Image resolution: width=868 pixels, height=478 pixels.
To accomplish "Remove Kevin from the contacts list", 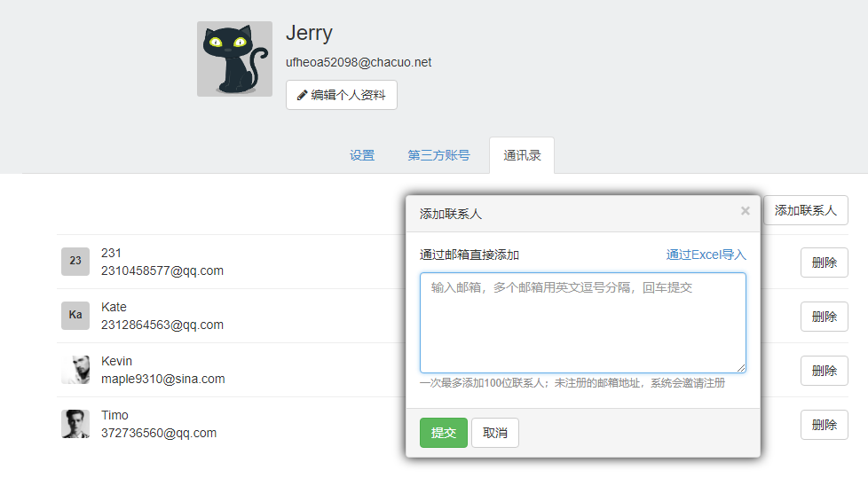I will 824,371.
